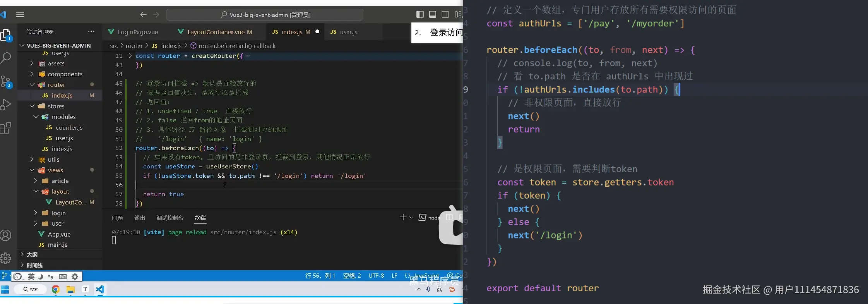Change indentation via '空格: 2' status item
The image size is (868, 304).
pos(352,276)
